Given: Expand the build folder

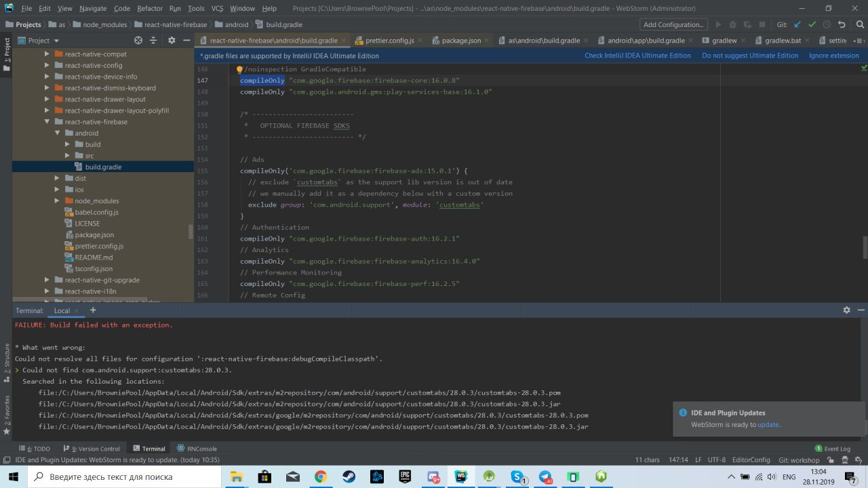Looking at the screenshot, I should coord(68,144).
